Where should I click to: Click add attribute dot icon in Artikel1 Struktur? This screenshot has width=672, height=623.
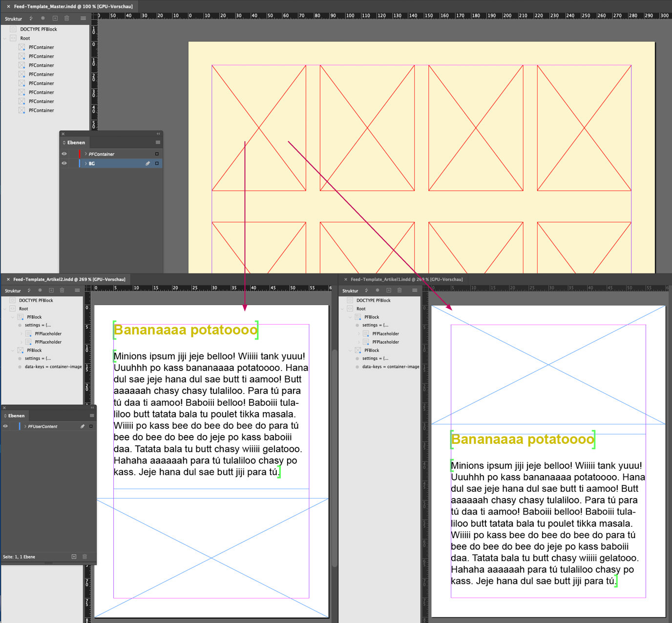pyautogui.click(x=378, y=291)
